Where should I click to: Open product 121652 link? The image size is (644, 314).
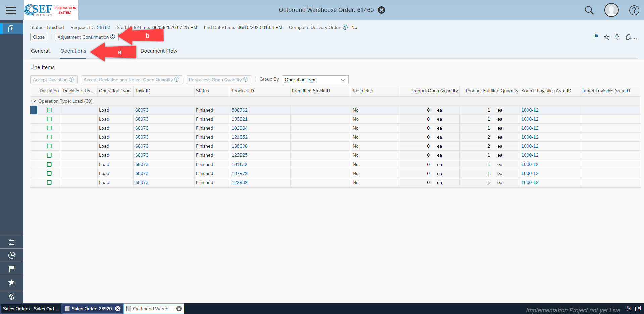(x=239, y=137)
